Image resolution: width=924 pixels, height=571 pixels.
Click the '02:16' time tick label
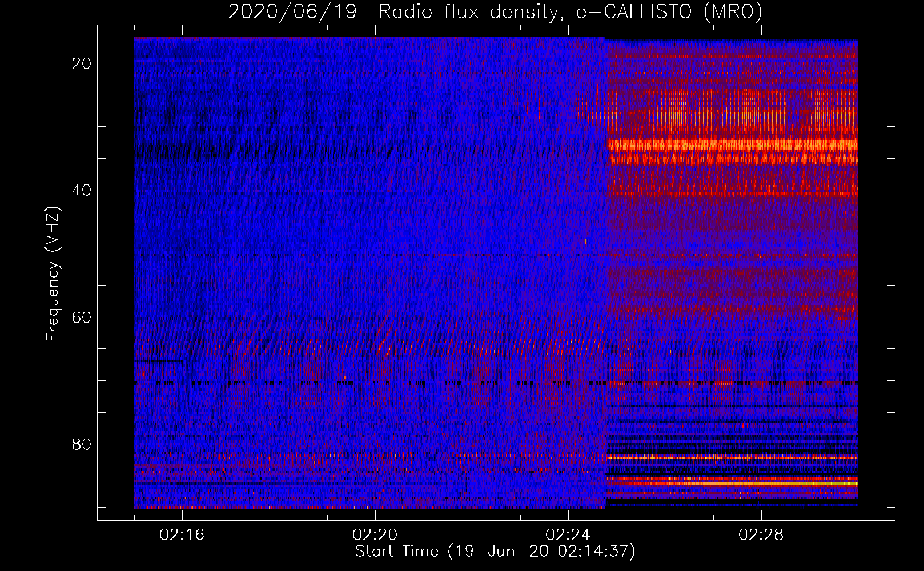[x=182, y=535]
